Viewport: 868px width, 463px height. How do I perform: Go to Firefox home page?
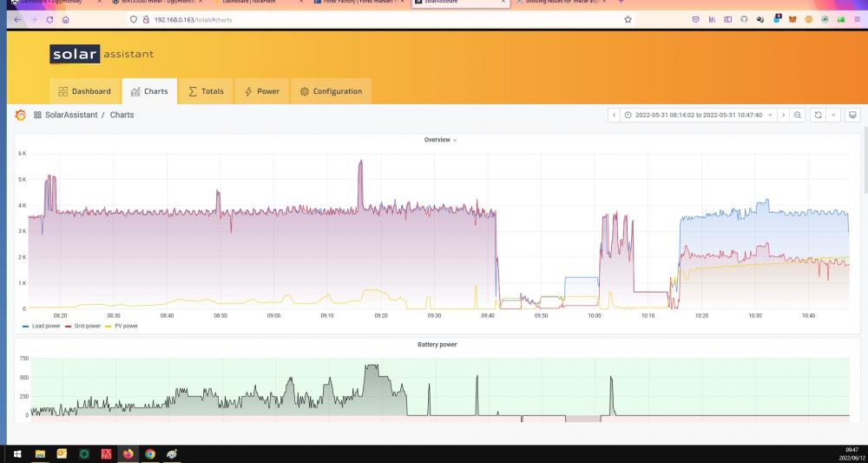65,19
